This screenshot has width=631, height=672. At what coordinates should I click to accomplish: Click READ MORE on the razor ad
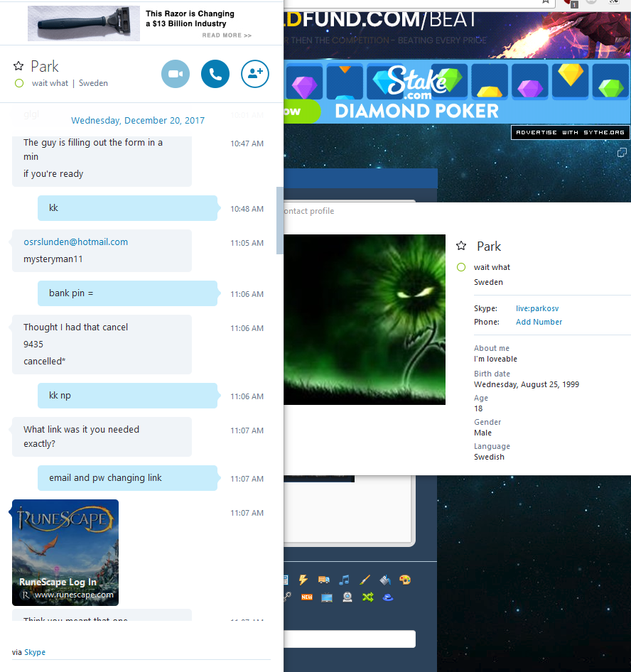coord(227,35)
